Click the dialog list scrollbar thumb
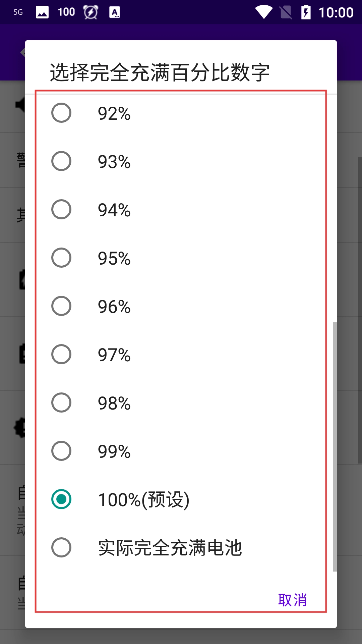The height and width of the screenshot is (644, 362). pyautogui.click(x=335, y=446)
